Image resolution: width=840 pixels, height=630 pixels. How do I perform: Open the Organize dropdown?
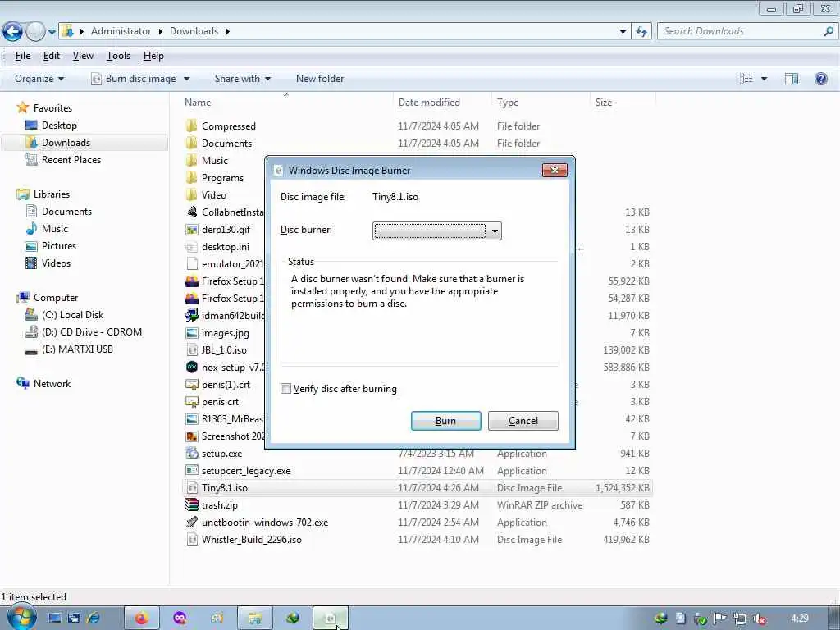tap(39, 79)
